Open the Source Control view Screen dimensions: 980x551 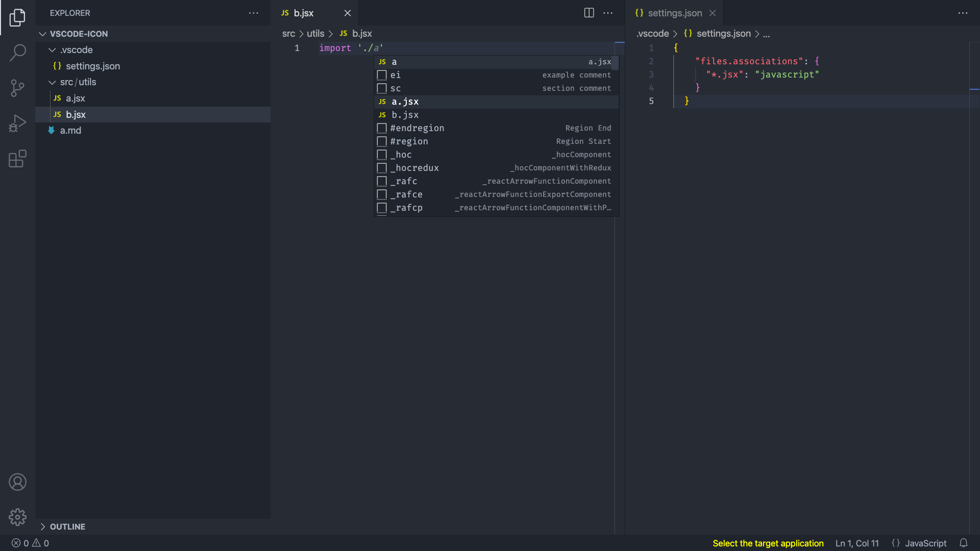(x=17, y=88)
